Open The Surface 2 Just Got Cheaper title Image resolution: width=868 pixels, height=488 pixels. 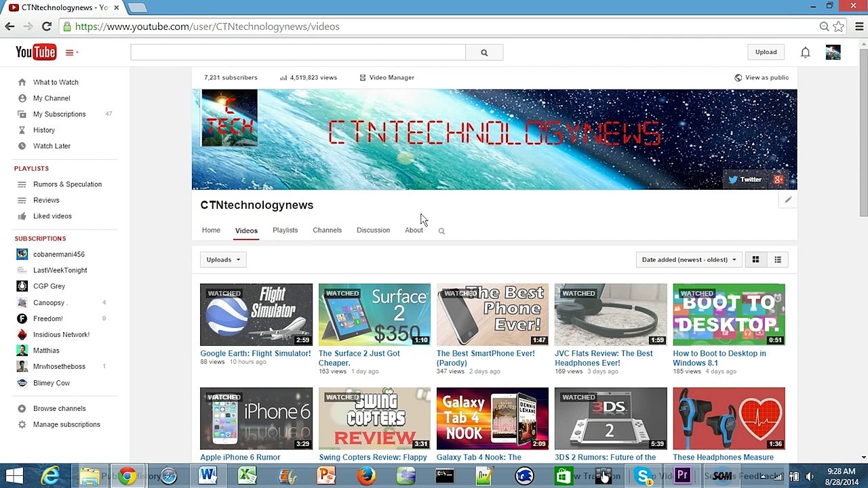359,358
